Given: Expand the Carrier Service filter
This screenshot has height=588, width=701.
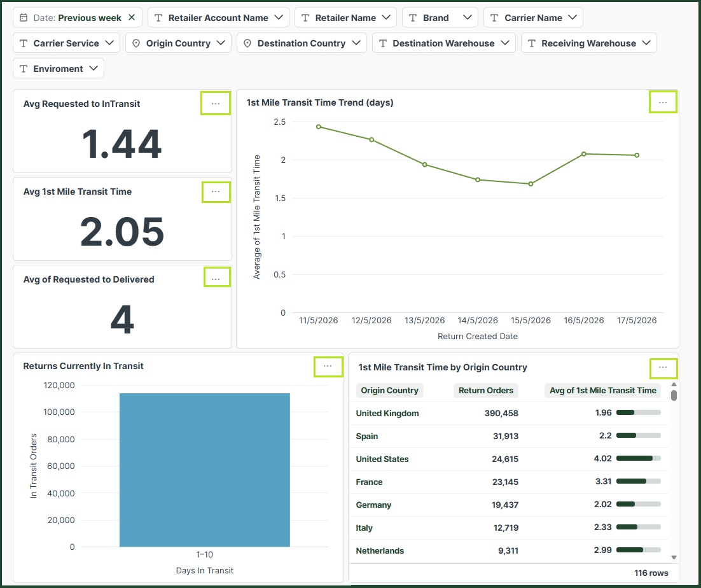Looking at the screenshot, I should 66,43.
